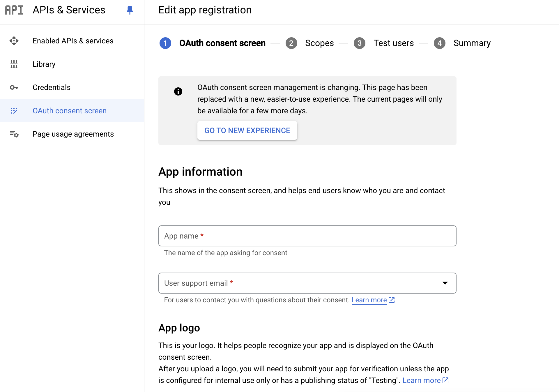This screenshot has width=559, height=392.
Task: Open Page usage agreements menu item
Action: [x=73, y=134]
